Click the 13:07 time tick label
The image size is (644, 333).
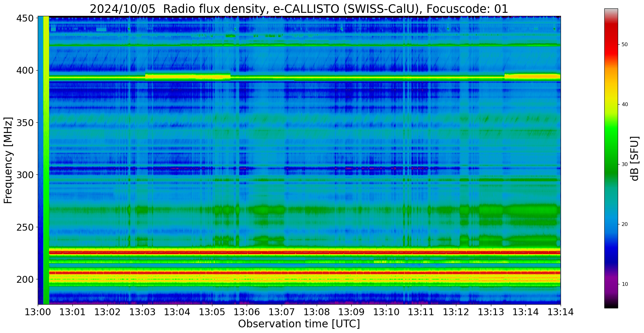click(x=282, y=312)
